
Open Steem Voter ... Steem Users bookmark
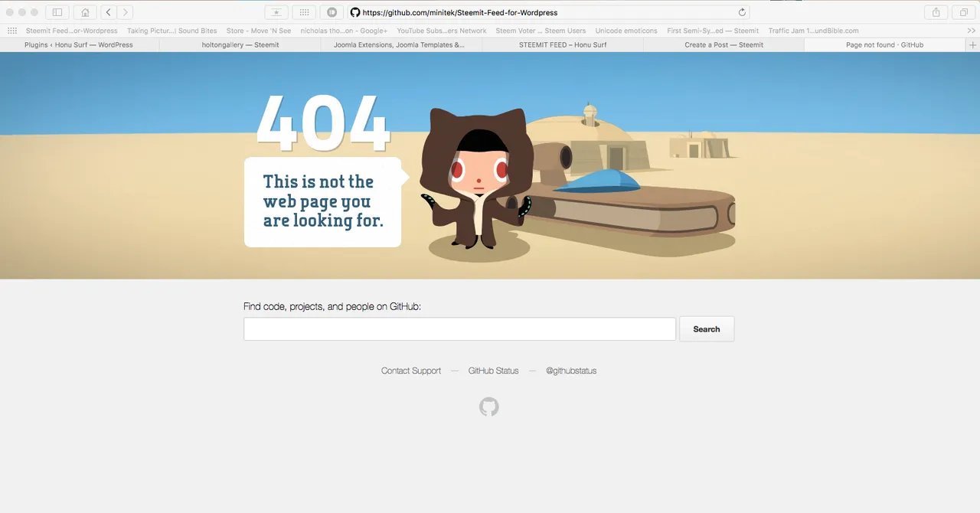click(541, 31)
